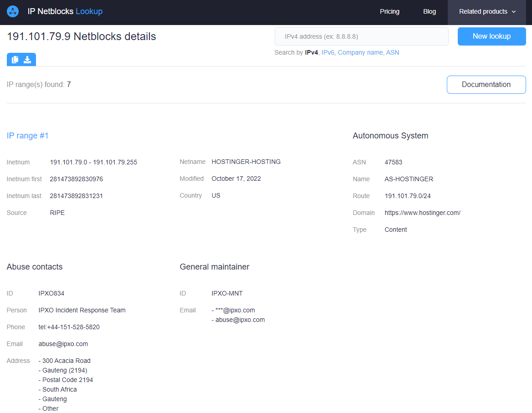Copy results with the copy icon
Image resolution: width=532 pixels, height=413 pixels.
15,60
